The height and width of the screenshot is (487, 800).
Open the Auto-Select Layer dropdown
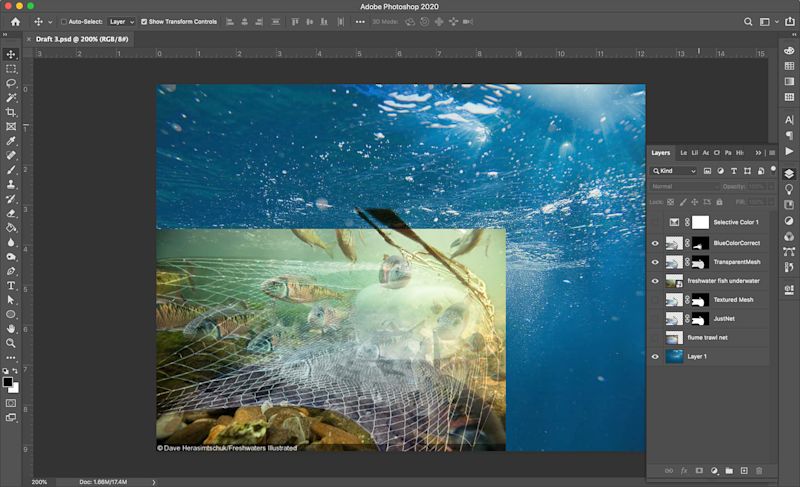click(121, 21)
